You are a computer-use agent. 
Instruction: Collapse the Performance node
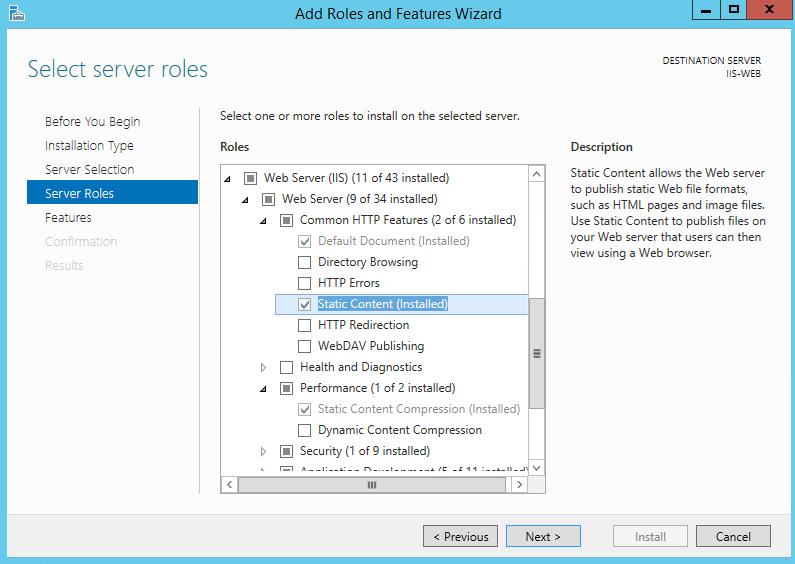click(263, 389)
